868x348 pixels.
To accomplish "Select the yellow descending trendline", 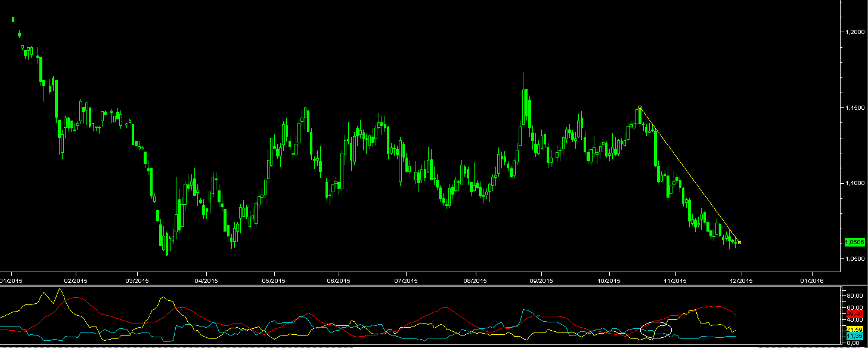I will point(690,175).
